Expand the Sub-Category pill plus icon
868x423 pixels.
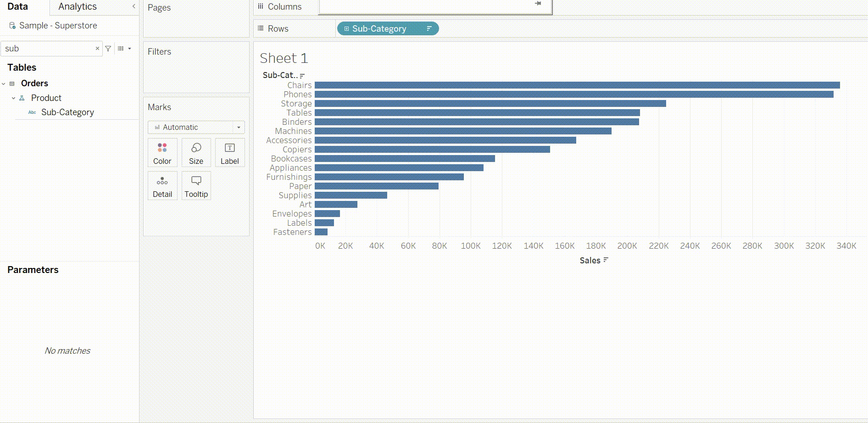click(x=346, y=28)
